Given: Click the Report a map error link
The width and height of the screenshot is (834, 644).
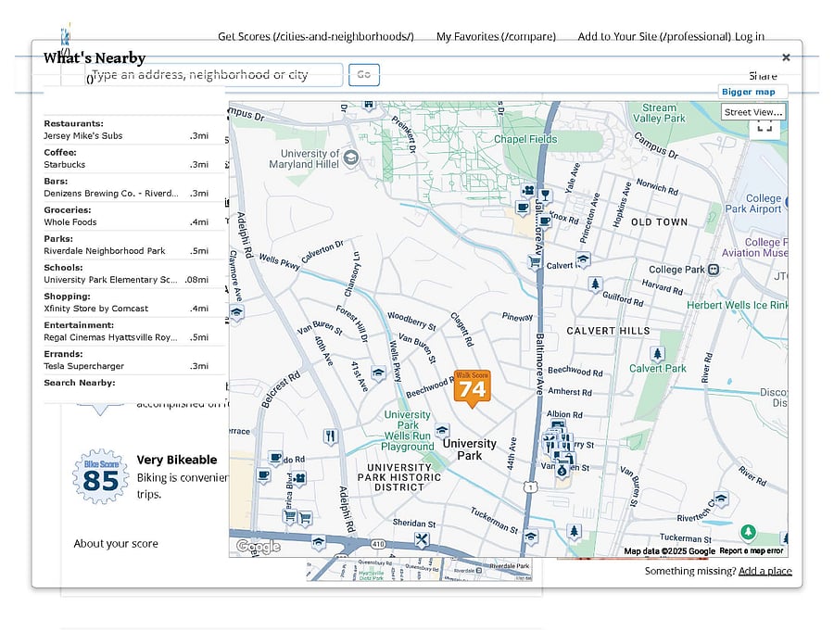Looking at the screenshot, I should point(751,551).
